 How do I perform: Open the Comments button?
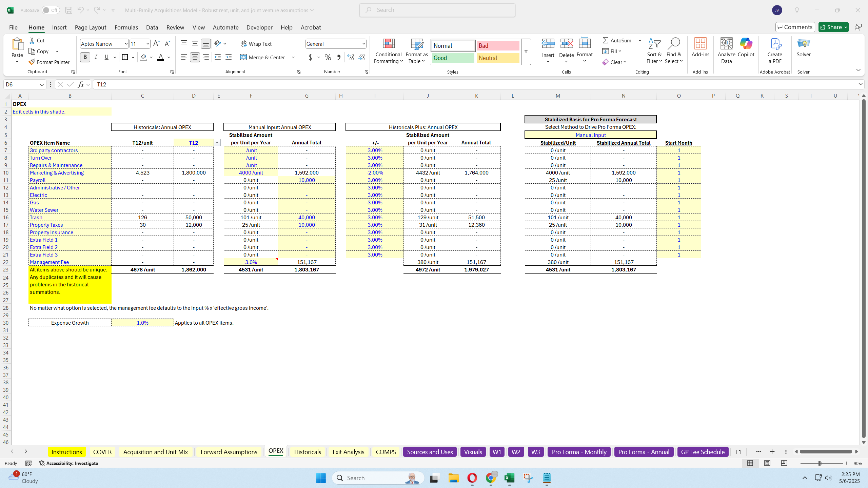pos(795,27)
